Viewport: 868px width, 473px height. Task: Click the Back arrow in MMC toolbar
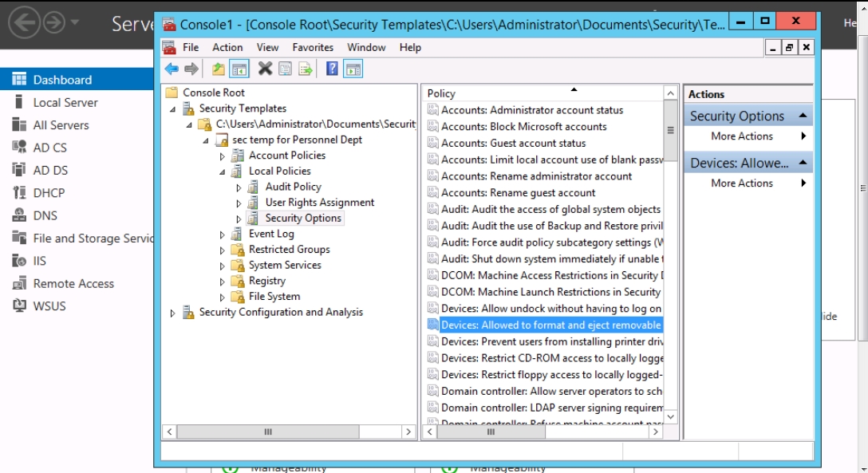(x=172, y=69)
